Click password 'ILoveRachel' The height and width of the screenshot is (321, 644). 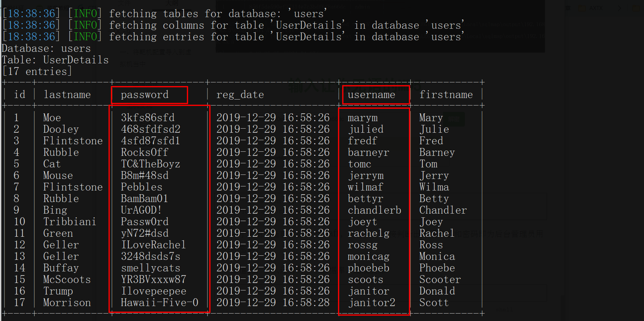pos(153,245)
